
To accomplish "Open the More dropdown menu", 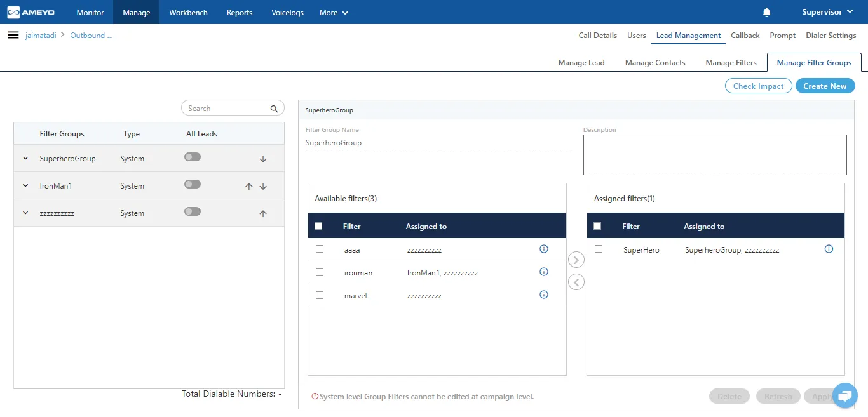I will tap(334, 13).
